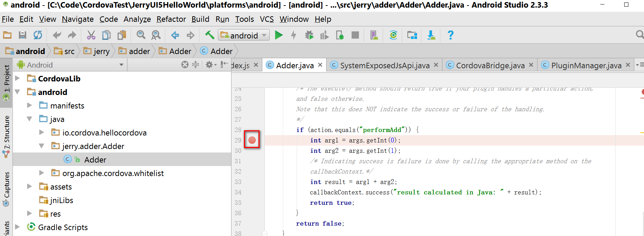644x236 pixels.
Task: Click the Synchronize toolbar icon
Action: pyautogui.click(x=37, y=35)
